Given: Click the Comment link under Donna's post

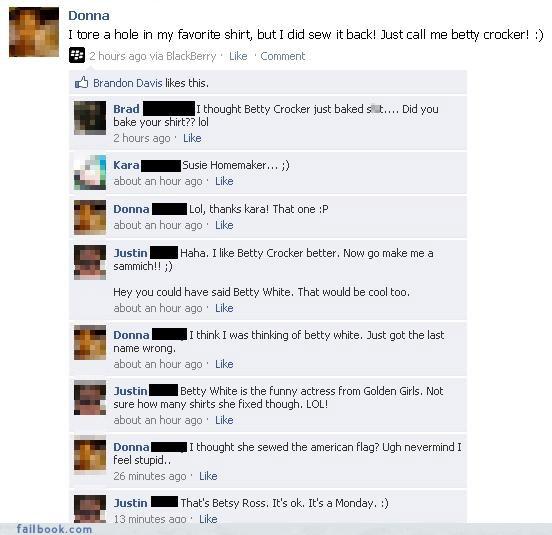Looking at the screenshot, I should pos(283,56).
